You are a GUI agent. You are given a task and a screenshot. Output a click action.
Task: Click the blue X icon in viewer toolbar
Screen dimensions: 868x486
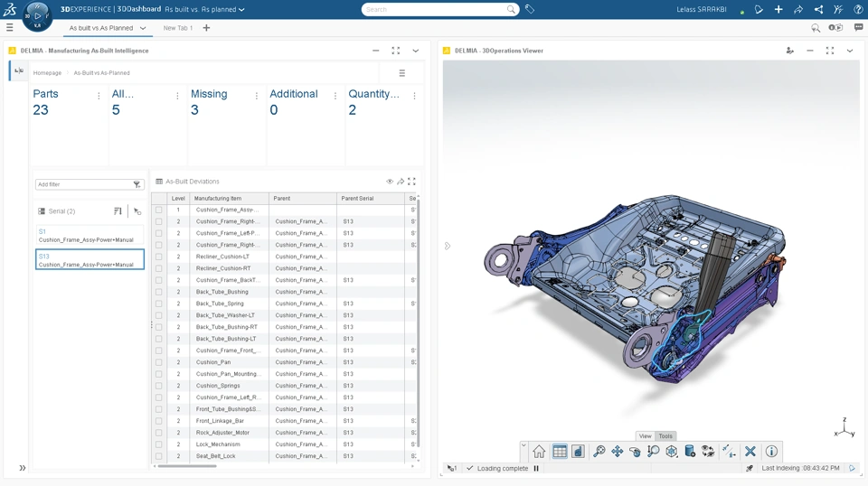coord(750,452)
